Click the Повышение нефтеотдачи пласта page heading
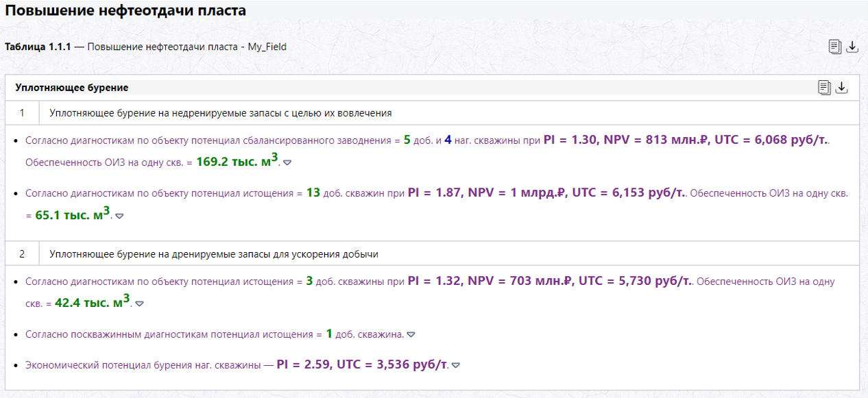This screenshot has height=398, width=868. tap(125, 11)
